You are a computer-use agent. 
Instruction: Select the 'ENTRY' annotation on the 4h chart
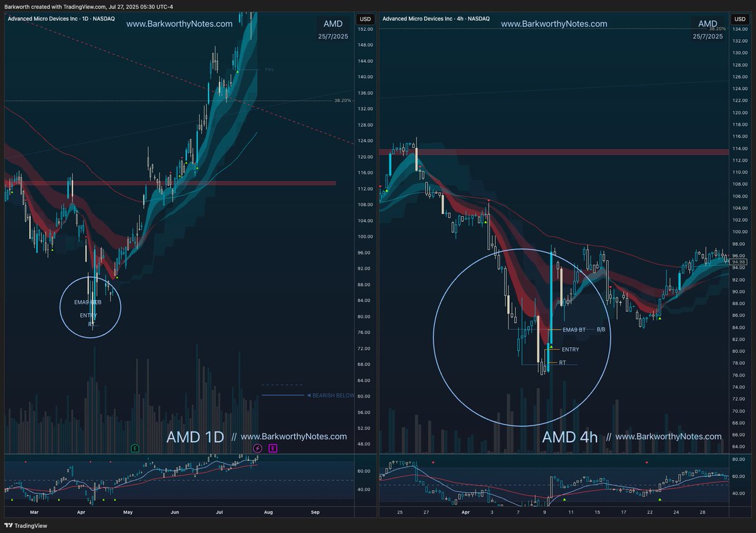click(570, 349)
